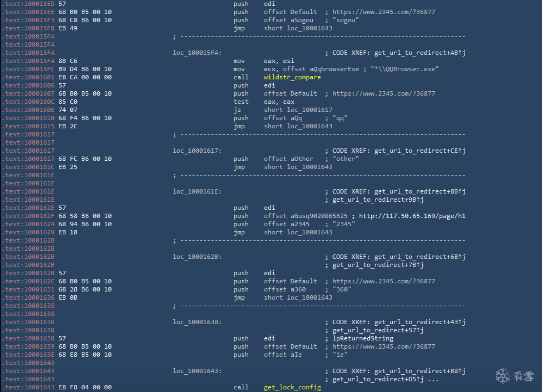Click the offset aOther operand

tap(288, 159)
